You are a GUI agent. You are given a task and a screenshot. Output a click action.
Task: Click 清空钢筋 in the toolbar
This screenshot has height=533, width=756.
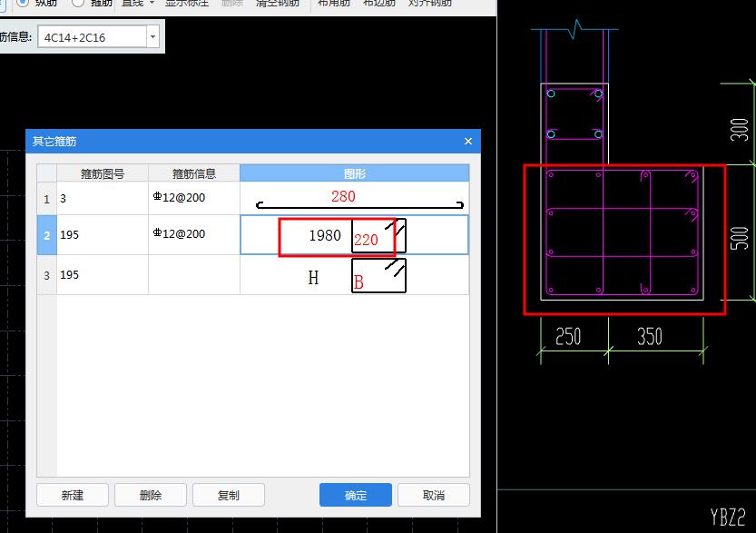277,3
